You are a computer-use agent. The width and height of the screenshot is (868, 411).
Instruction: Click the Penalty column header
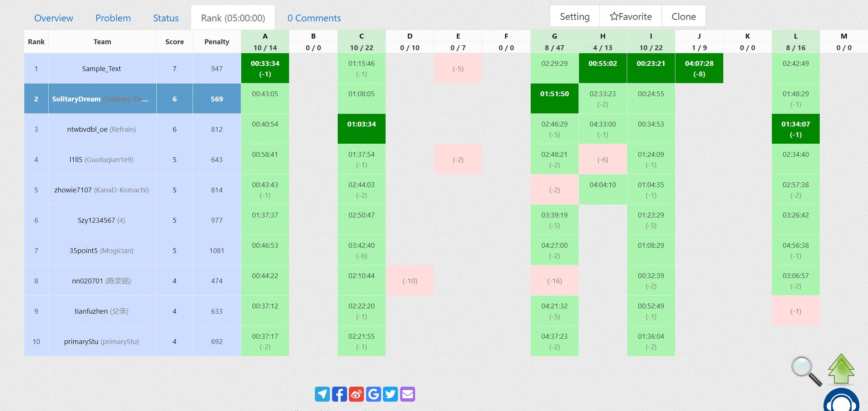tap(217, 42)
